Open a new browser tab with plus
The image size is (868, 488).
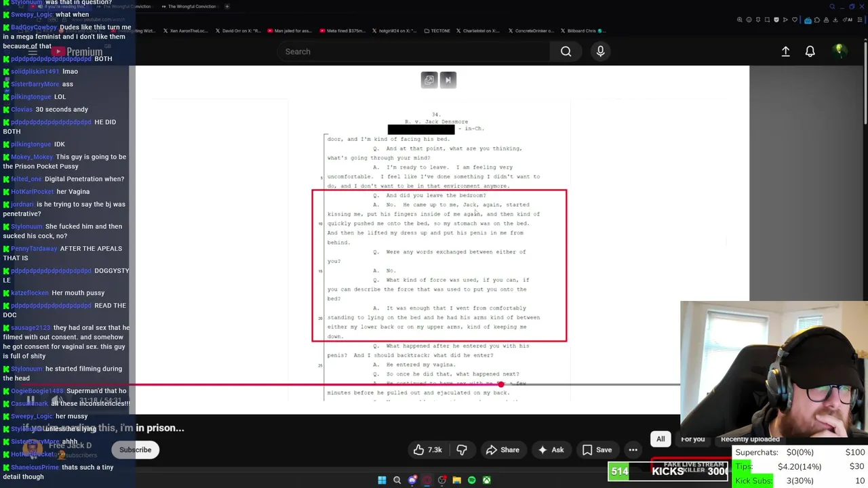(x=226, y=7)
